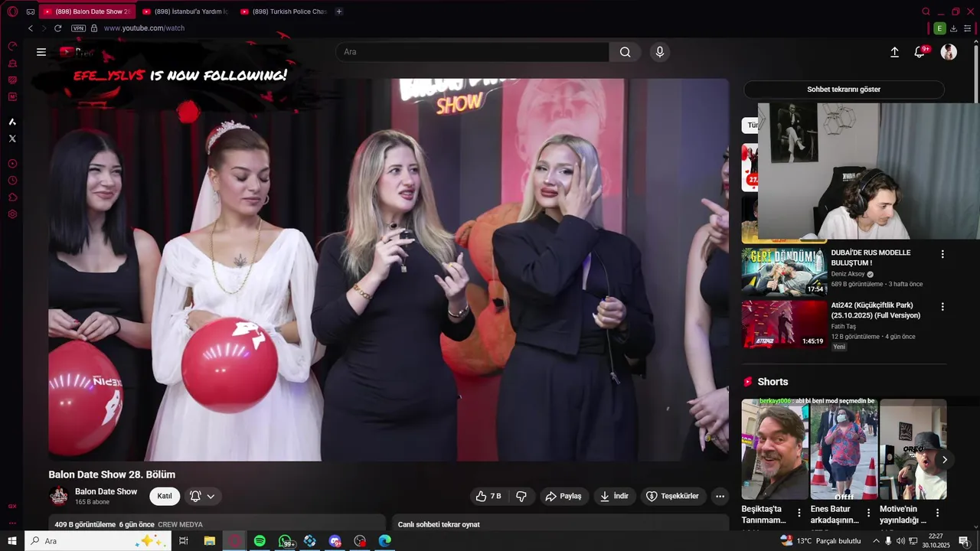
Task: Click Canlı sohbeti tekrar oynat
Action: pyautogui.click(x=439, y=524)
